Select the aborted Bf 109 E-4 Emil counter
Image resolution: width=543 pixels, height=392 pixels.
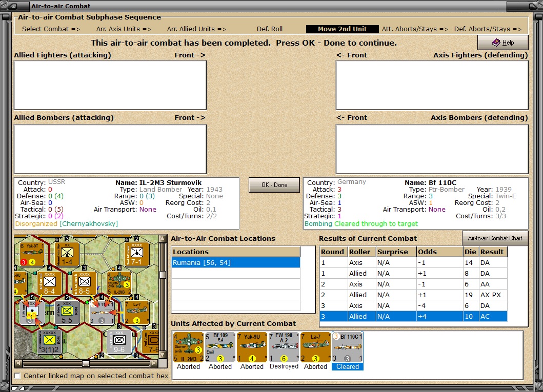[220, 346]
